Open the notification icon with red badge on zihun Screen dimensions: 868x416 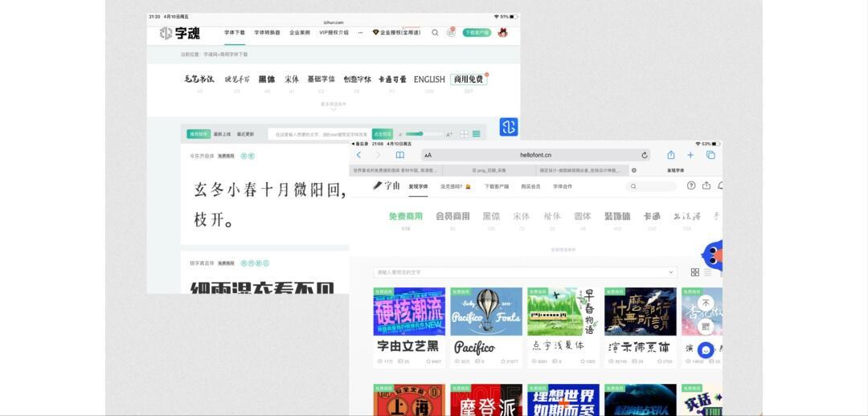451,32
